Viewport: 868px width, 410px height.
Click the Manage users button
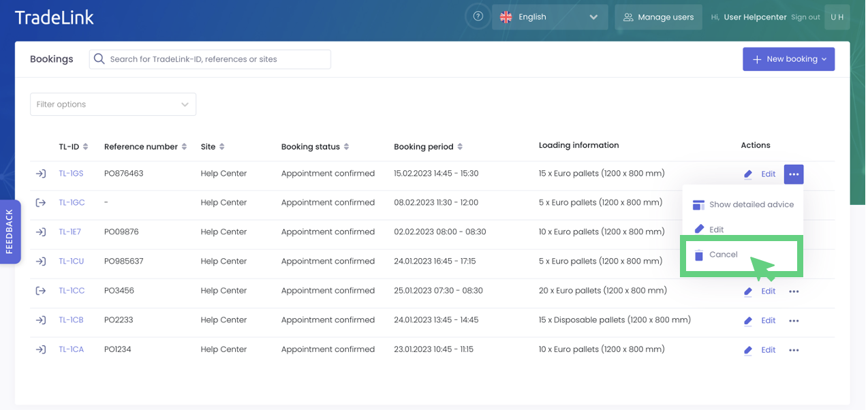pyautogui.click(x=658, y=17)
